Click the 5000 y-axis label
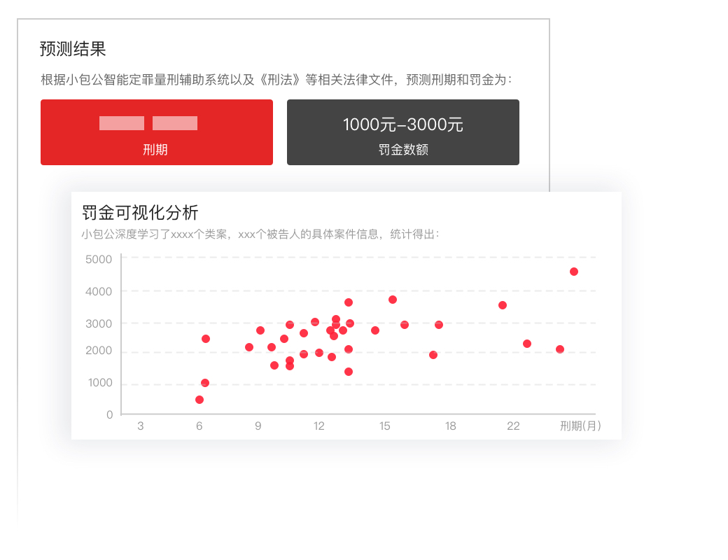The image size is (728, 560). (99, 260)
